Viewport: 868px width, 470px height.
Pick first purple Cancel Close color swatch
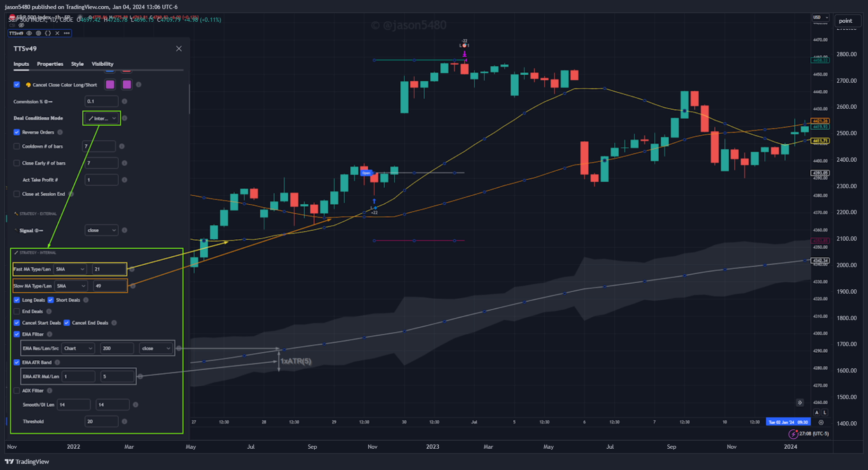[x=110, y=85]
